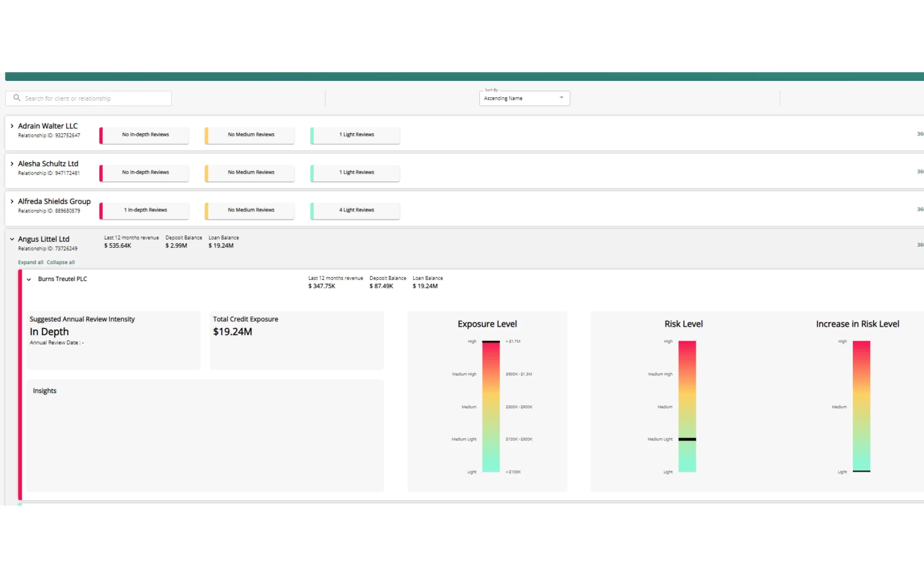The height and width of the screenshot is (578, 924).
Task: Click the In Depth review intensity value
Action: point(49,332)
